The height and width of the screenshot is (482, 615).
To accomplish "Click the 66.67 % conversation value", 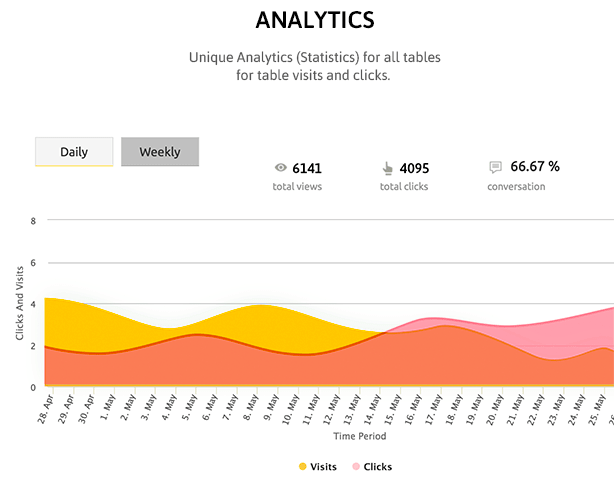I will pyautogui.click(x=535, y=167).
